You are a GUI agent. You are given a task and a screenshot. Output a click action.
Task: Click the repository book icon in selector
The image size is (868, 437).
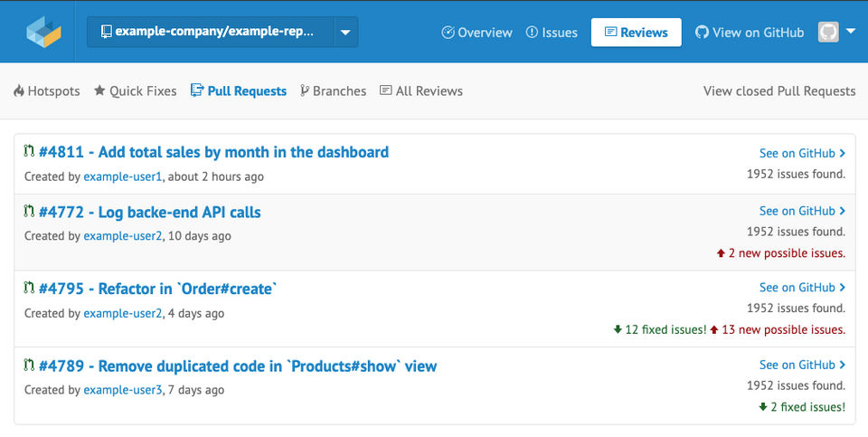pyautogui.click(x=106, y=32)
